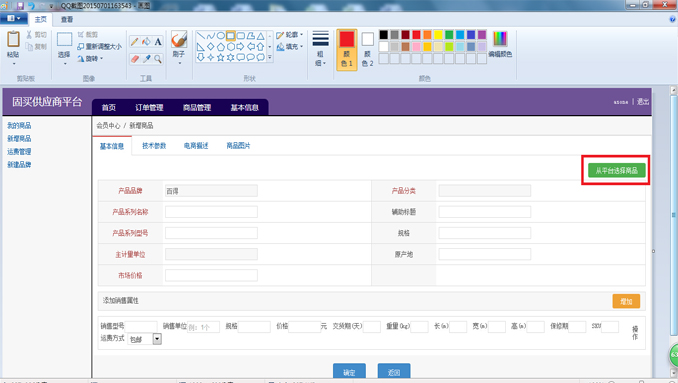
Task: Choose the Line shape
Action: (x=201, y=35)
